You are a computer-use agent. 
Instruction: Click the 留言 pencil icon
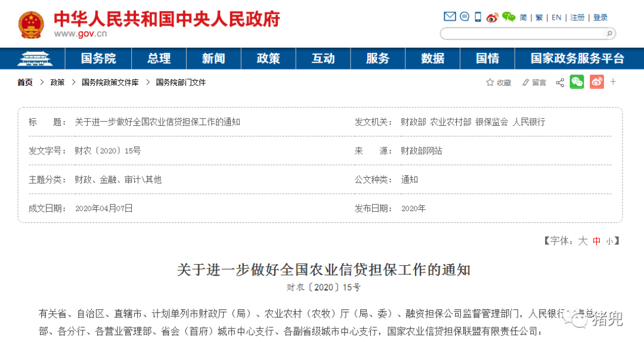coord(525,82)
